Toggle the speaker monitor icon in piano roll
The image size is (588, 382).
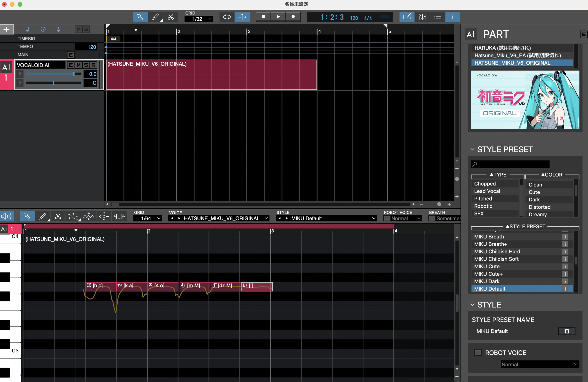6,216
